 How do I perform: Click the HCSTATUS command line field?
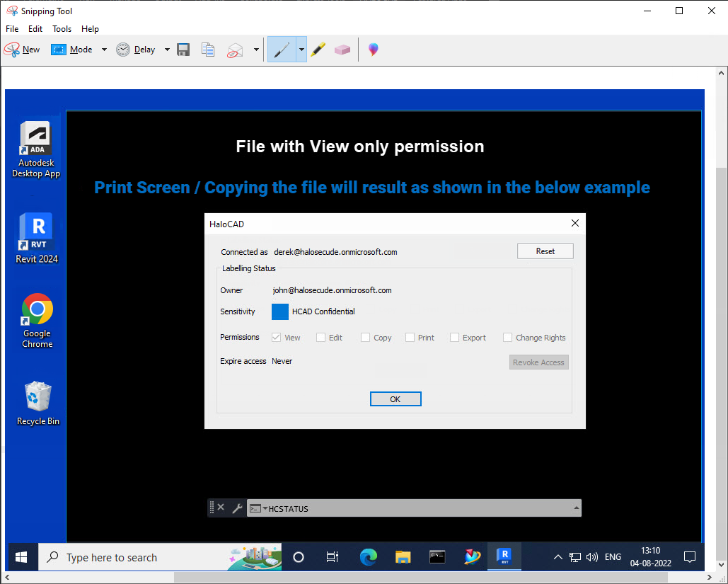click(x=417, y=508)
